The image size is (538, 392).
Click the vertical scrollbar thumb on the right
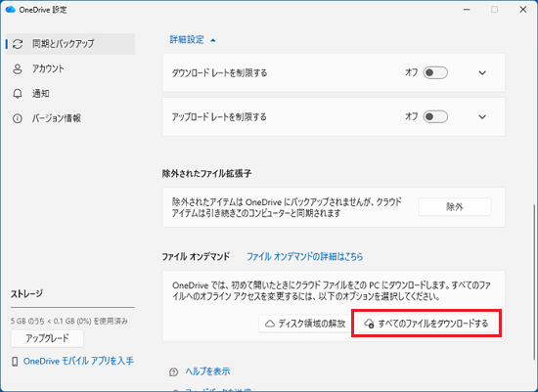(x=533, y=282)
